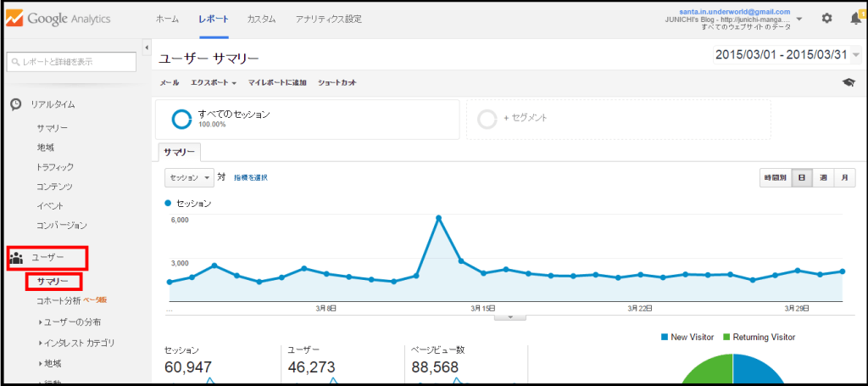The width and height of the screenshot is (868, 386).
Task: Open the エクスポート dropdown
Action: (214, 82)
